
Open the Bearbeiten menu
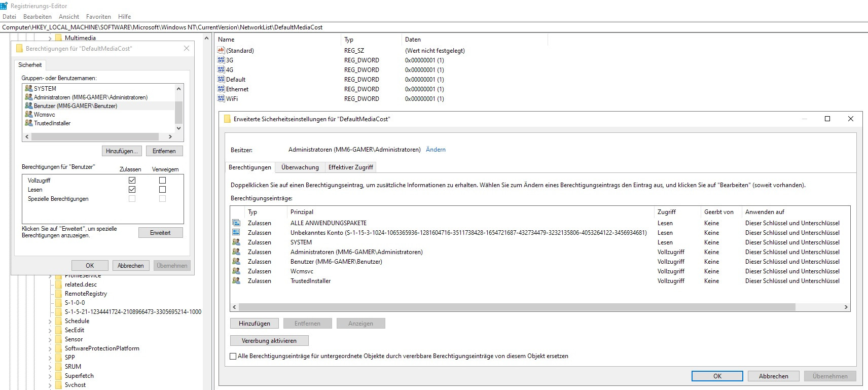pos(38,16)
